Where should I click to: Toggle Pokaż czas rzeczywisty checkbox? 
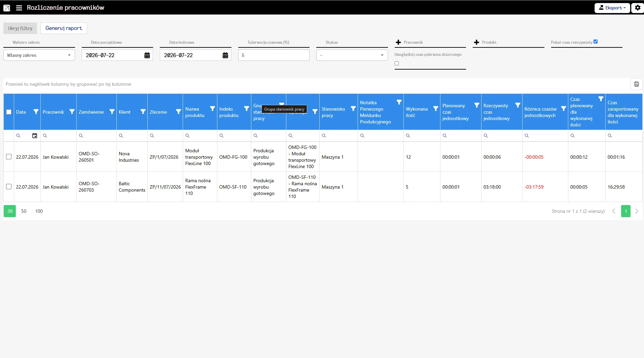[x=596, y=42]
